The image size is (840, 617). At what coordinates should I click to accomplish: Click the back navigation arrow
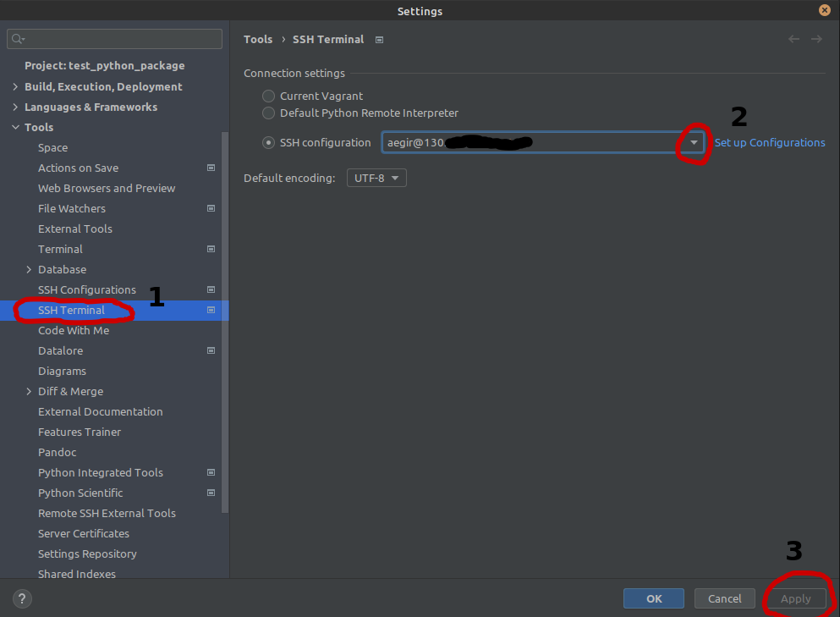(x=793, y=39)
